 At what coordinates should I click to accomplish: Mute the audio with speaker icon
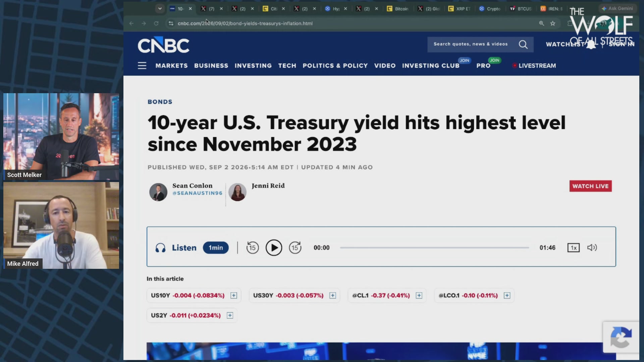tap(592, 248)
